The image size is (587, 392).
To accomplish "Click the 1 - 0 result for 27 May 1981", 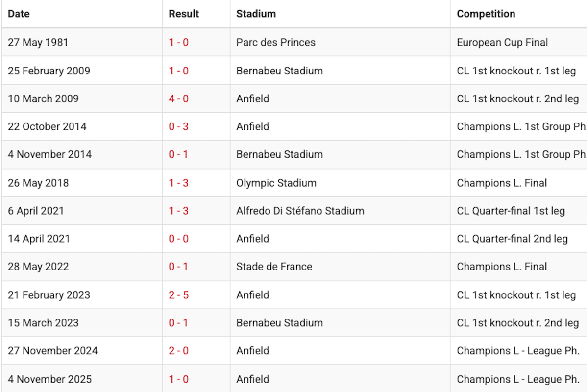I will click(179, 43).
